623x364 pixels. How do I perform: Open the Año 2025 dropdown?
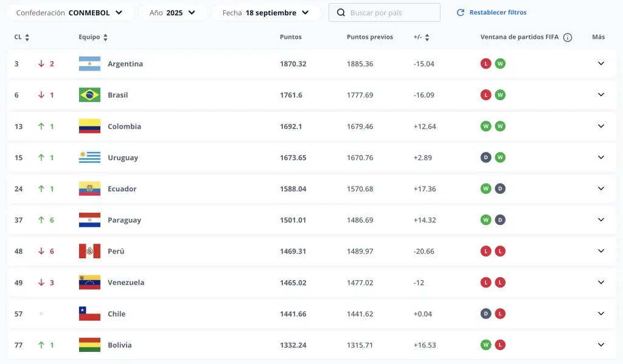172,13
